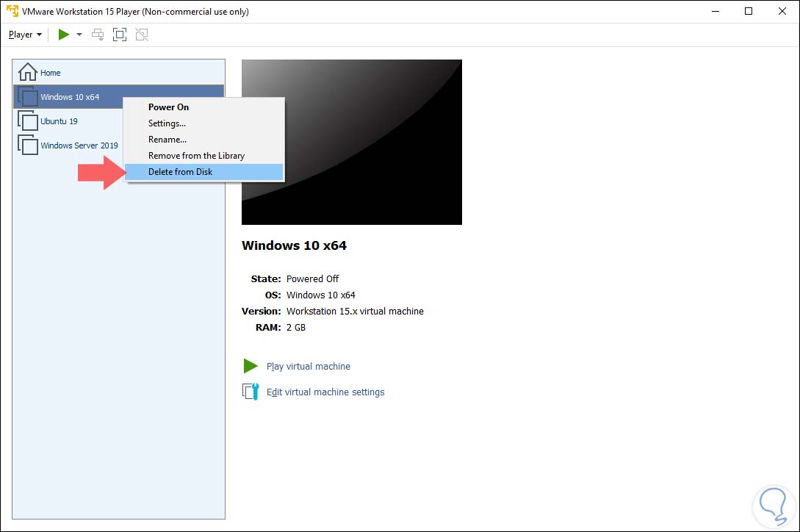This screenshot has width=800, height=532.
Task: Click Play virtual machine link
Action: tap(308, 366)
